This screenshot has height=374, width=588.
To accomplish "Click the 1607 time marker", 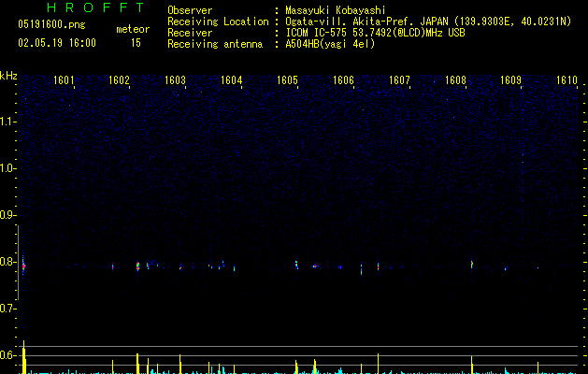I will point(399,80).
